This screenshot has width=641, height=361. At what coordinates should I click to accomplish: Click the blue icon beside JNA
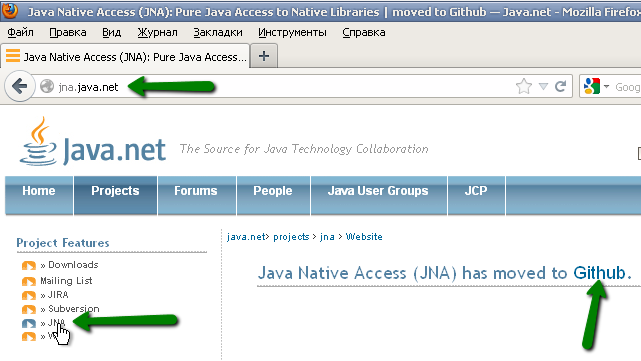[x=29, y=323]
